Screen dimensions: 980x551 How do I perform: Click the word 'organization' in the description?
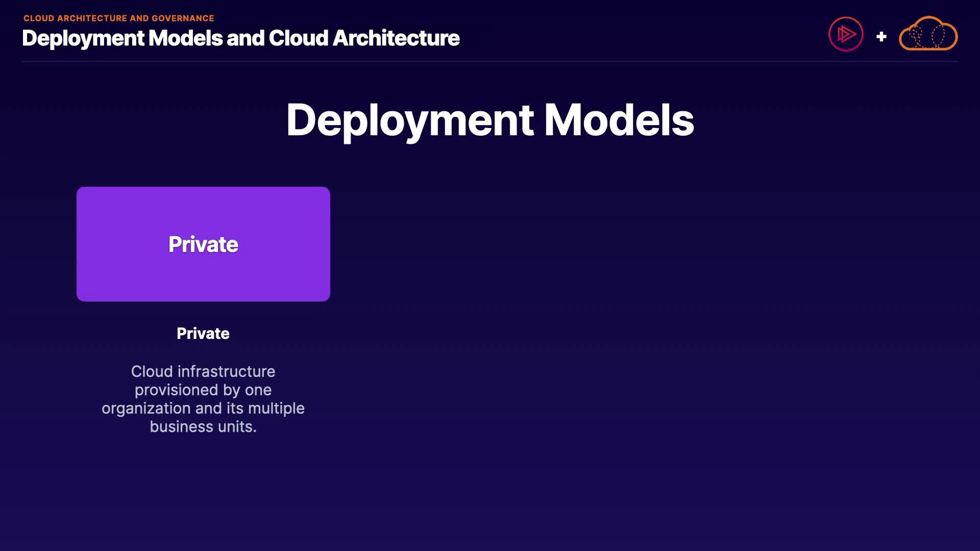pos(146,408)
